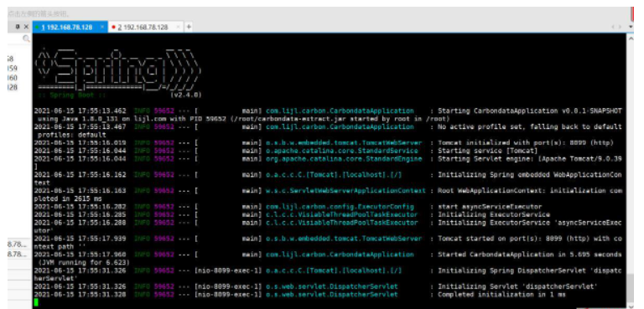Click timestamp '2021-06-15 17:55:16.019'
Viewport: 644px width, 309px height.
[80, 143]
